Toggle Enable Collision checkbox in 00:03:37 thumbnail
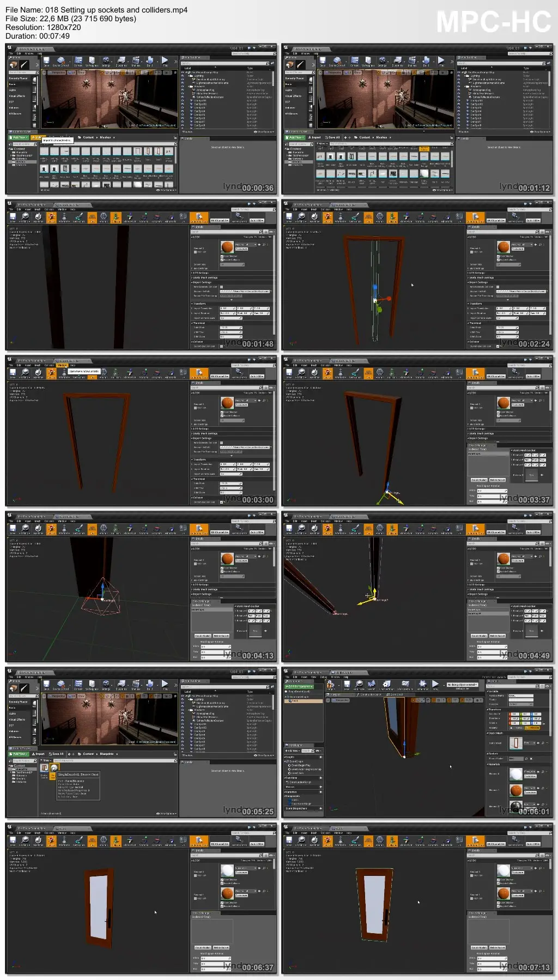Screen dimensions: 558x980 click(498, 416)
